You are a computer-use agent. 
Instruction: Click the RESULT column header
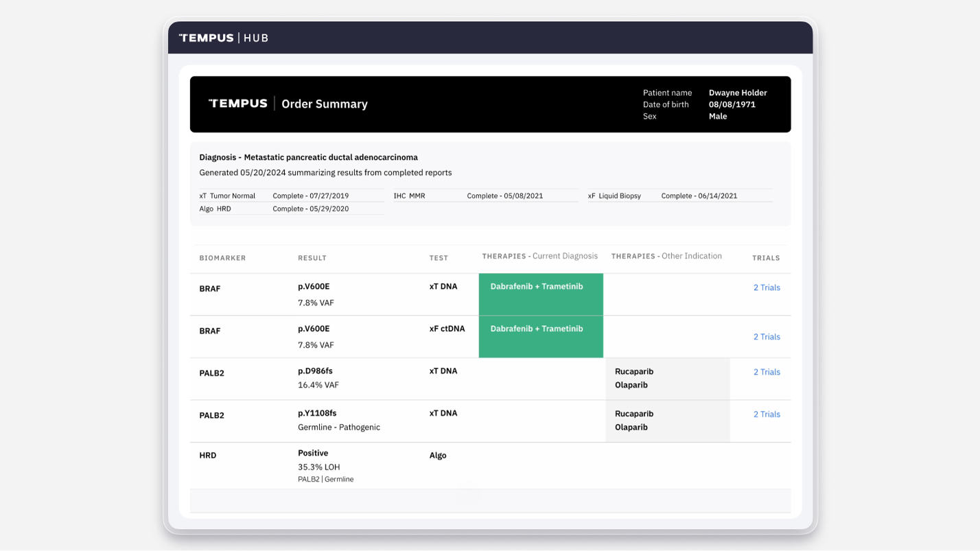[x=312, y=258]
